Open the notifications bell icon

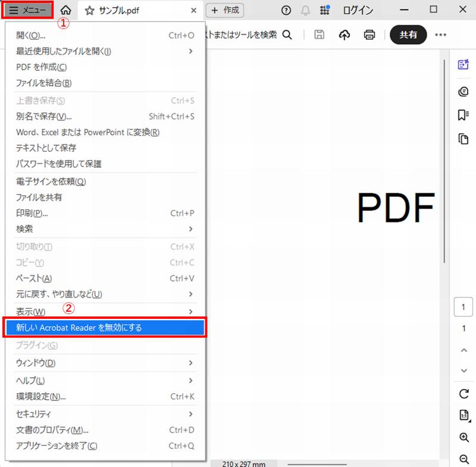point(305,11)
